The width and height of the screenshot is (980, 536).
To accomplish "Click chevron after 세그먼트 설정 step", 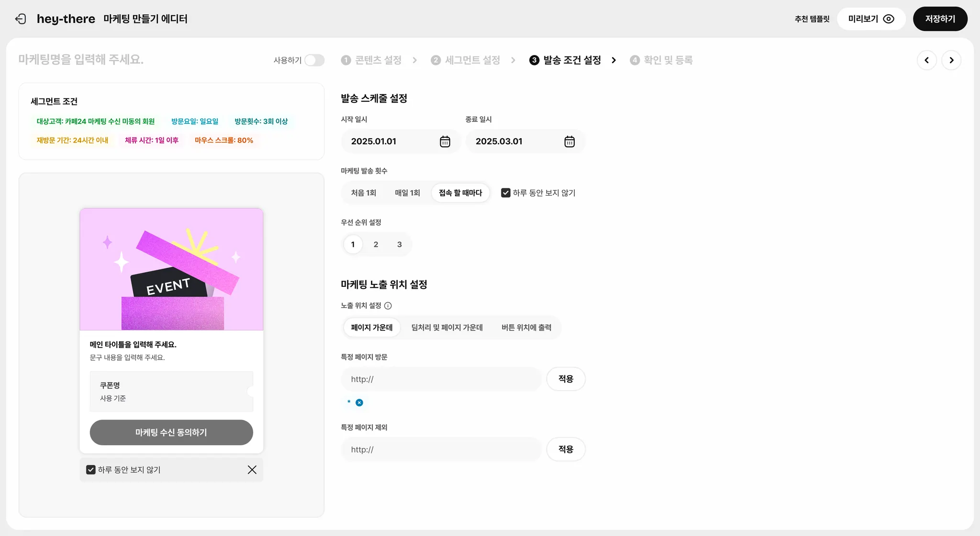I will (513, 60).
